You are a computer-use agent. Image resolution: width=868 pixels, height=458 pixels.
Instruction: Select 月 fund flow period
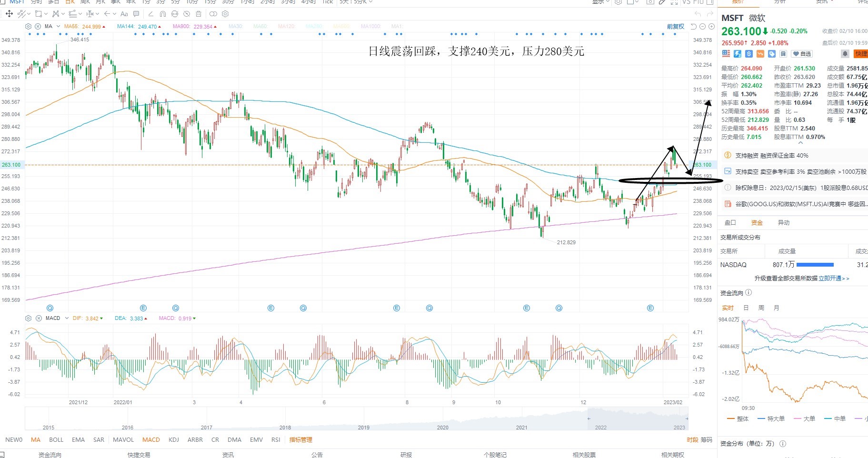tap(777, 308)
